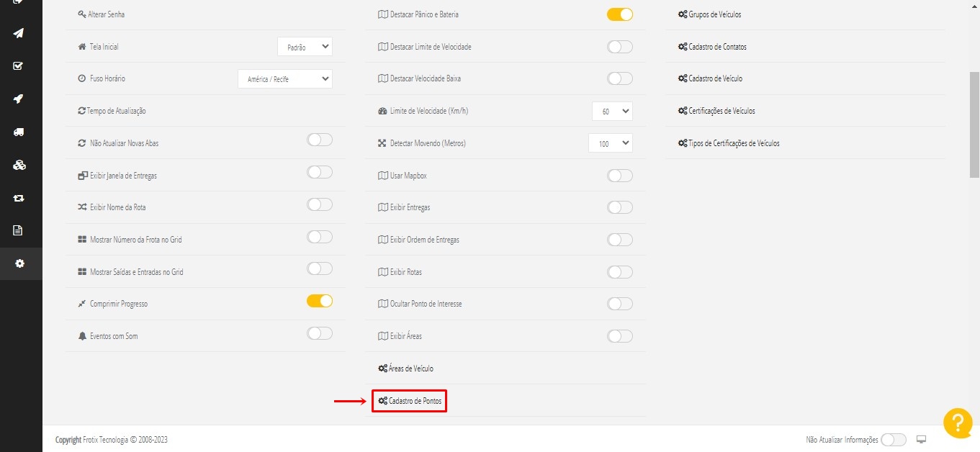
Task: Select the checklist icon in sidebar
Action: pyautogui.click(x=19, y=66)
